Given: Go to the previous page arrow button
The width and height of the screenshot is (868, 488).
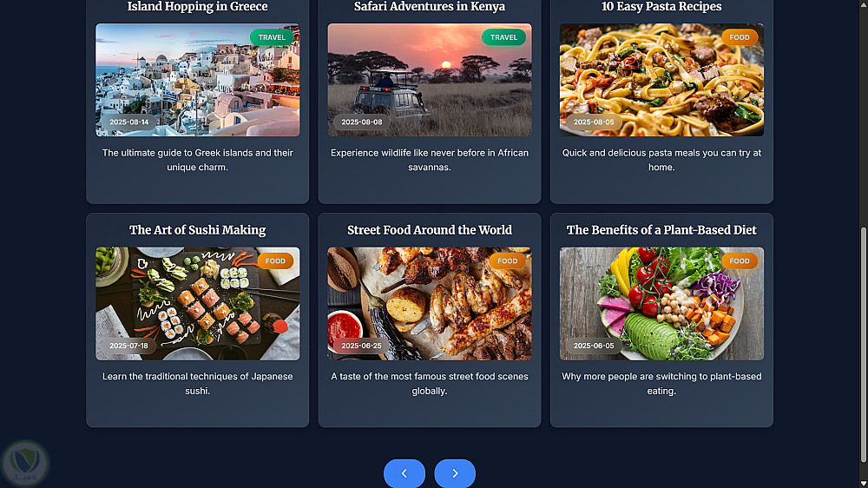Looking at the screenshot, I should click(x=404, y=473).
